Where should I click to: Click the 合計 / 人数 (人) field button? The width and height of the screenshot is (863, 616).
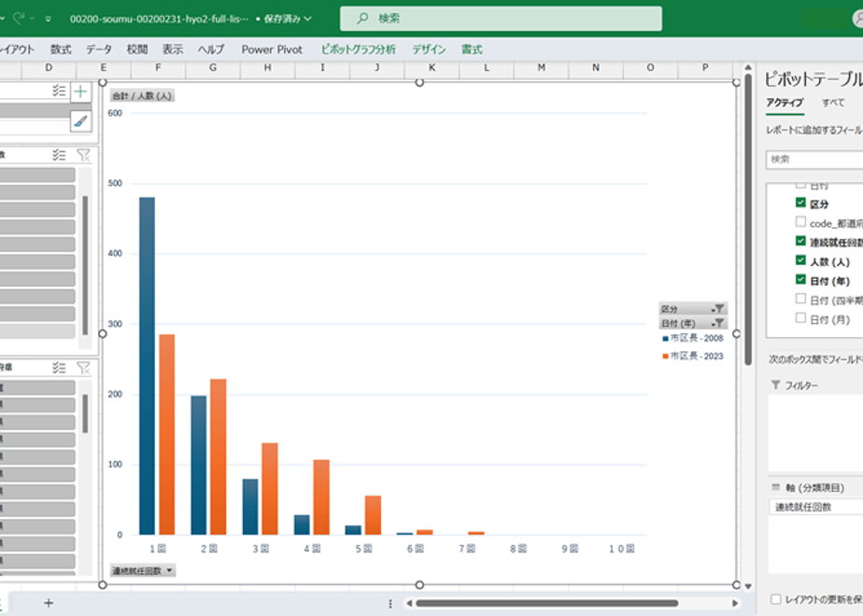(x=143, y=96)
